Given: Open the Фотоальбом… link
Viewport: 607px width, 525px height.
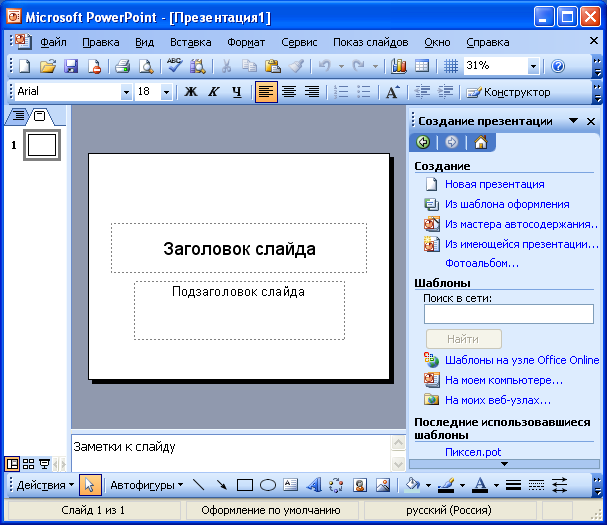Looking at the screenshot, I should click(482, 263).
